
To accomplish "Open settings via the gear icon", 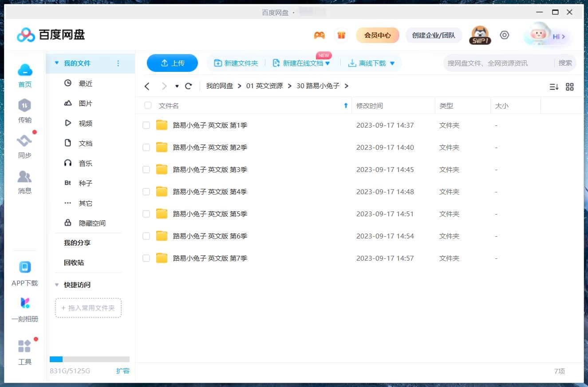I will coord(505,35).
